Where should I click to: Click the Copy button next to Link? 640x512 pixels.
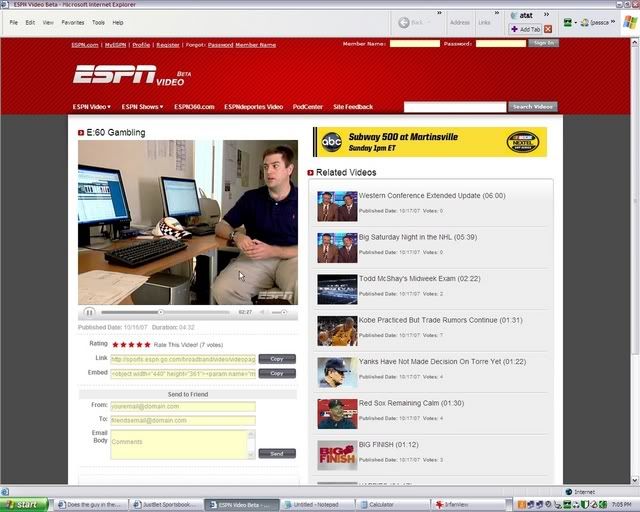click(277, 359)
